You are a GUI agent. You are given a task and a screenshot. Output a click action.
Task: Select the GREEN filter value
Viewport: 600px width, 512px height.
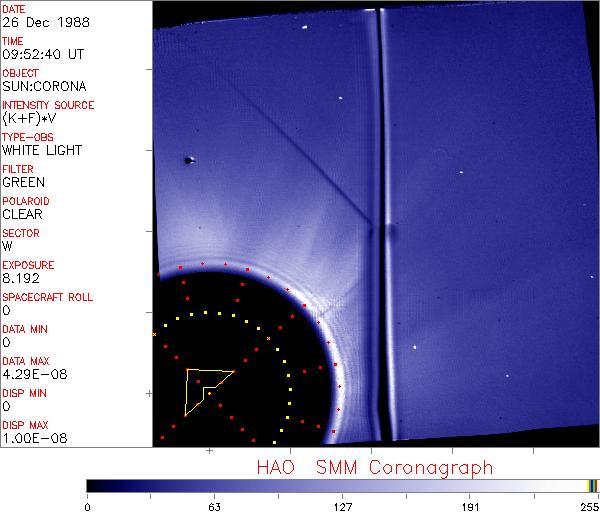[x=24, y=182]
